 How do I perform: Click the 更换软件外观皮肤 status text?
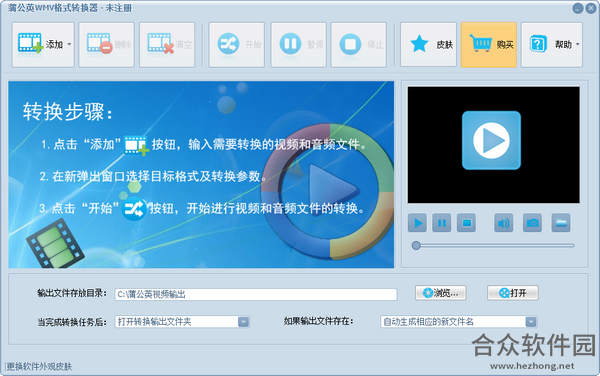(39, 366)
